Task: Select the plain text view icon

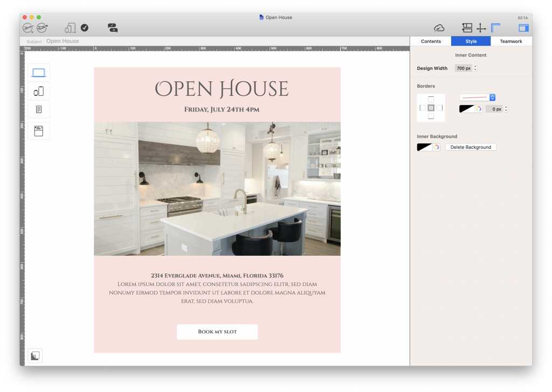Action: coord(39,109)
